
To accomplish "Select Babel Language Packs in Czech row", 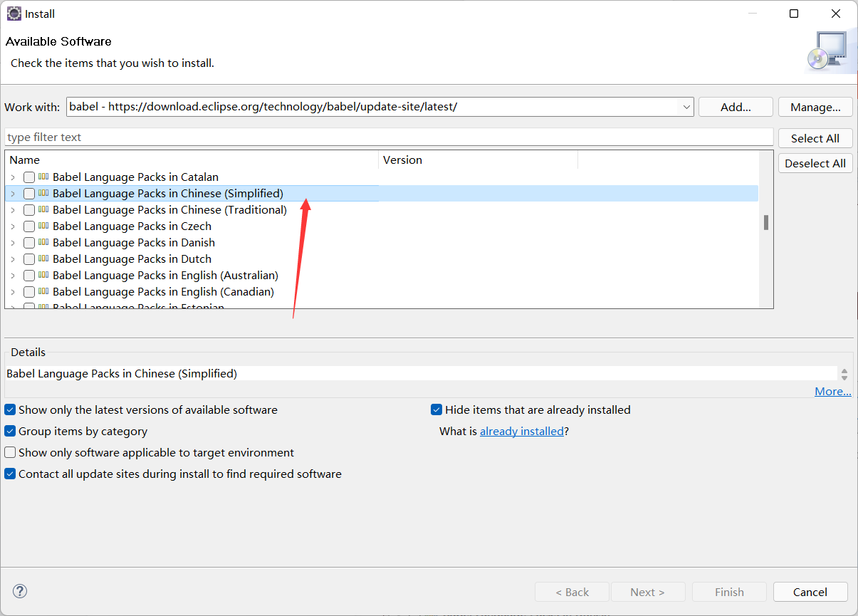I will (x=132, y=226).
